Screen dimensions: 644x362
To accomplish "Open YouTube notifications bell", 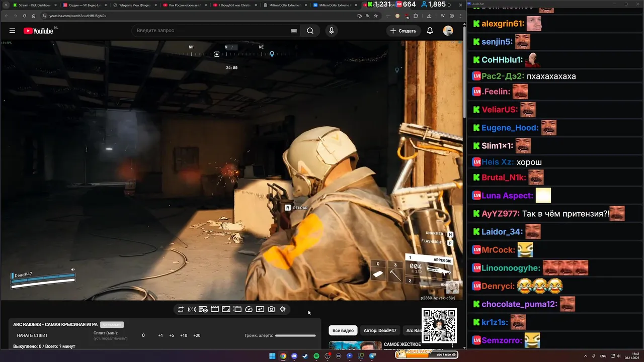I will pyautogui.click(x=430, y=31).
